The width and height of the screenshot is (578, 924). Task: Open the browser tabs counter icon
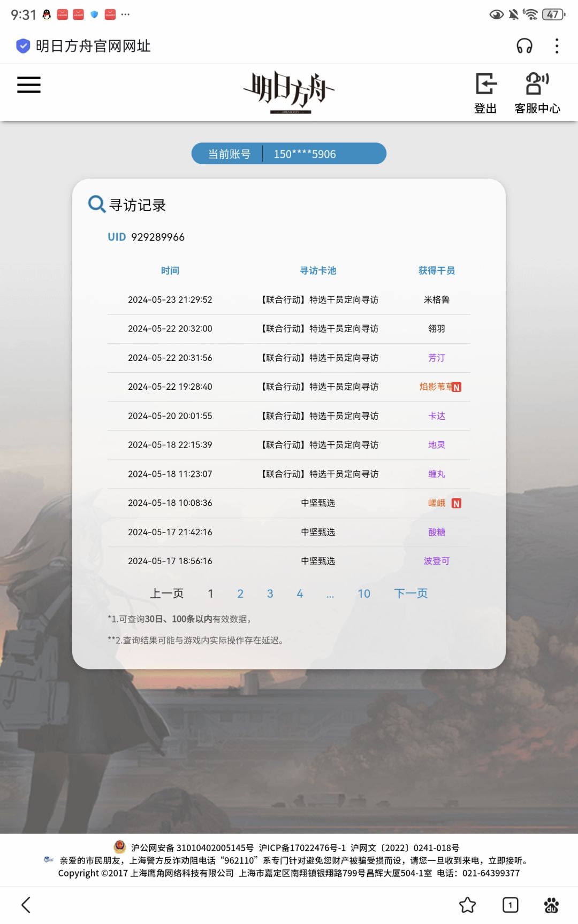coord(511,905)
